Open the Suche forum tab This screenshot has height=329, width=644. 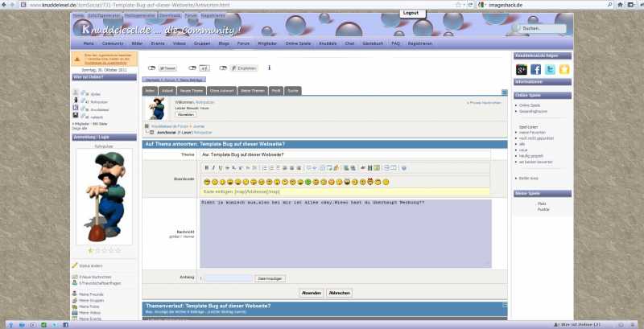(293, 91)
